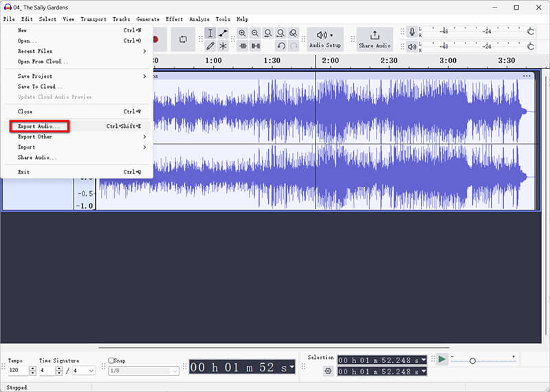Expand Import submenu
This screenshot has height=392, width=550.
(80, 147)
